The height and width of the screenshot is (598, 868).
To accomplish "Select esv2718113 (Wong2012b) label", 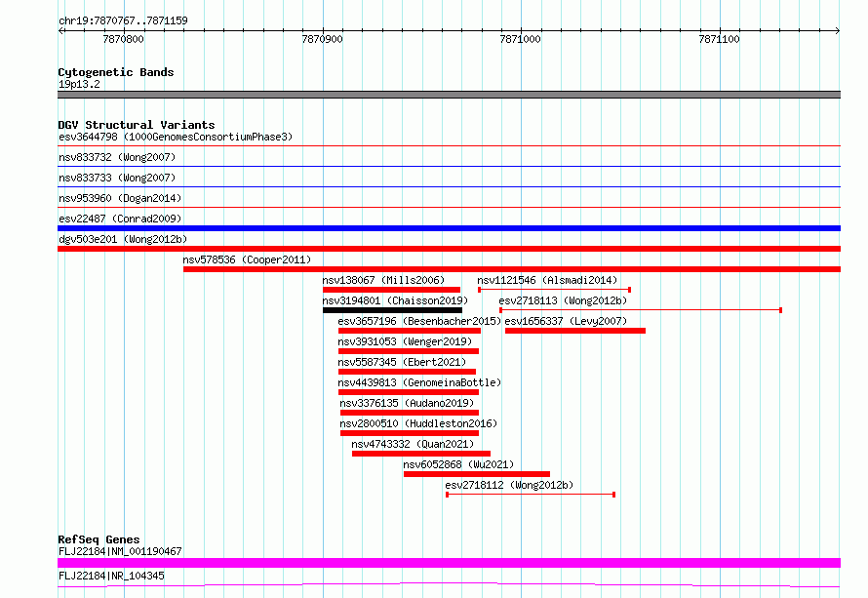I will pos(563,300).
